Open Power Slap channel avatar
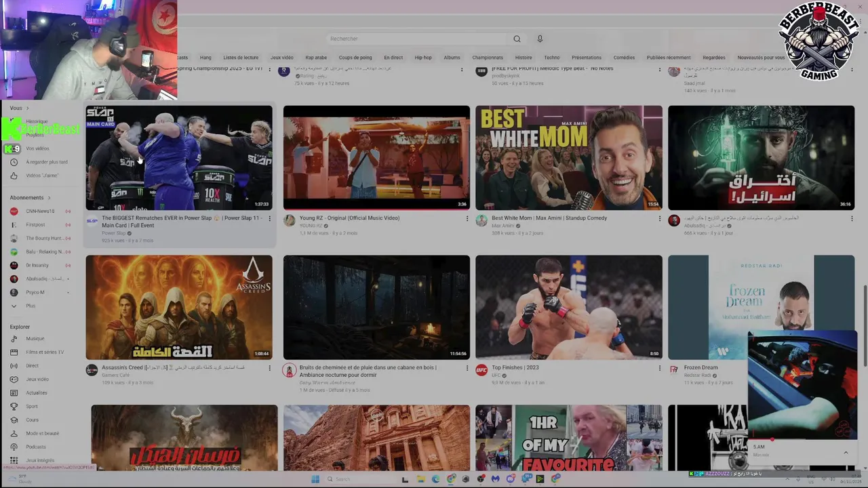Image resolution: width=868 pixels, height=488 pixels. [x=92, y=220]
